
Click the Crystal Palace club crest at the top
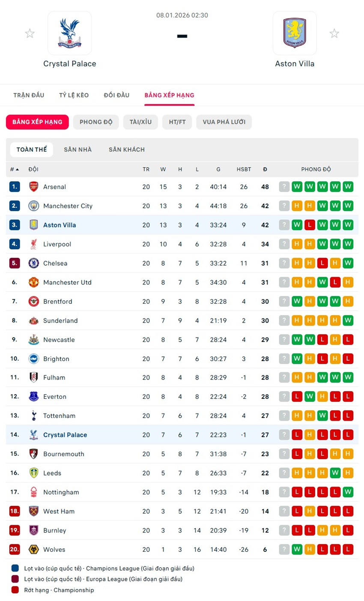70,33
